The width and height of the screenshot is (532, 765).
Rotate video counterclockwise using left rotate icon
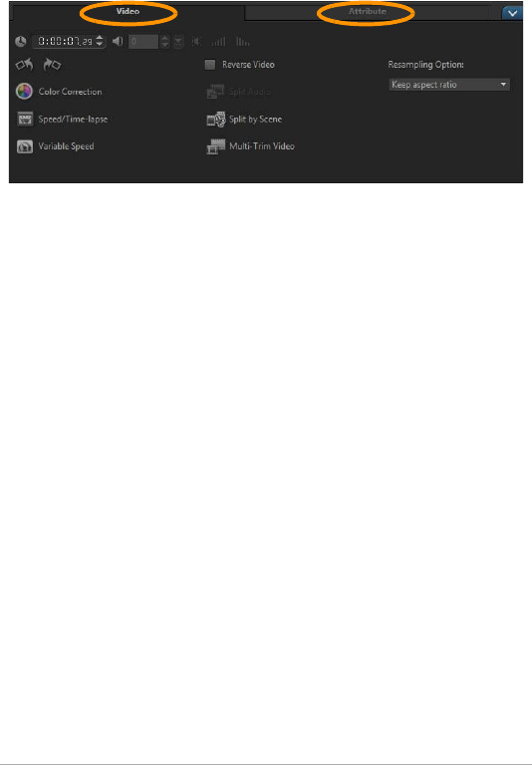[x=24, y=65]
